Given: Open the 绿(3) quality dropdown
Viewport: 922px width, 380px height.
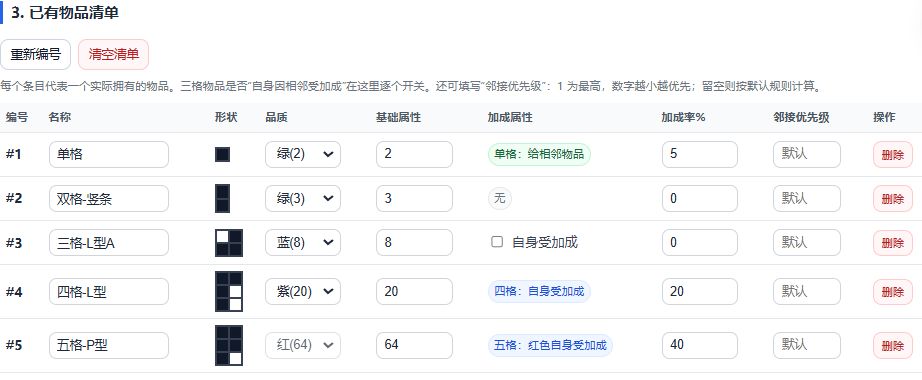Looking at the screenshot, I should (x=303, y=198).
